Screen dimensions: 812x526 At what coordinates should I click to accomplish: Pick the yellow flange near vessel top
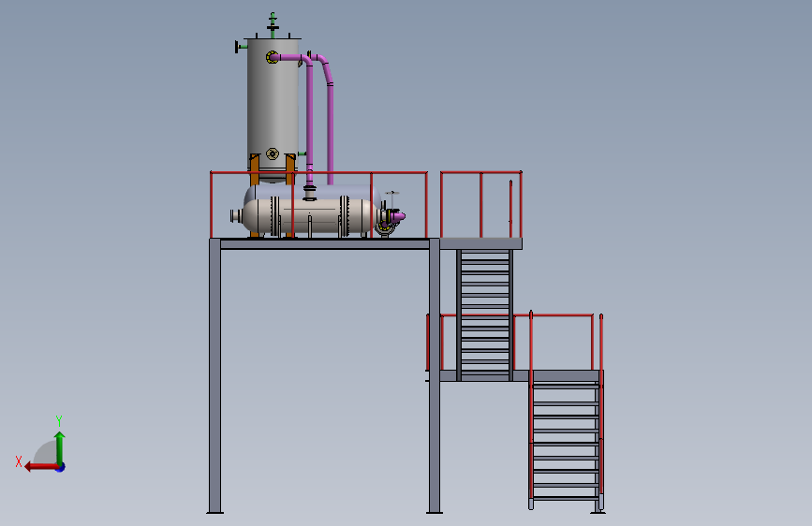click(272, 57)
